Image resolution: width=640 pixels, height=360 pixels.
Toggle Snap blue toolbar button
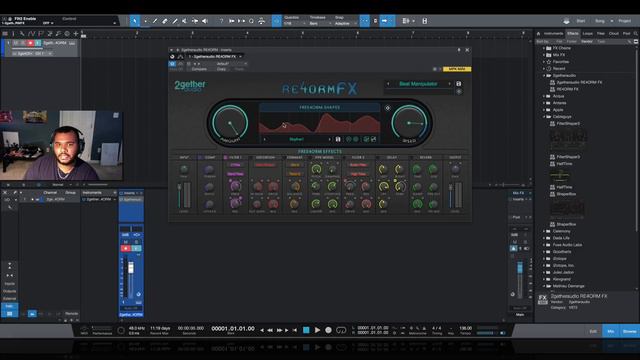pyautogui.click(x=364, y=21)
